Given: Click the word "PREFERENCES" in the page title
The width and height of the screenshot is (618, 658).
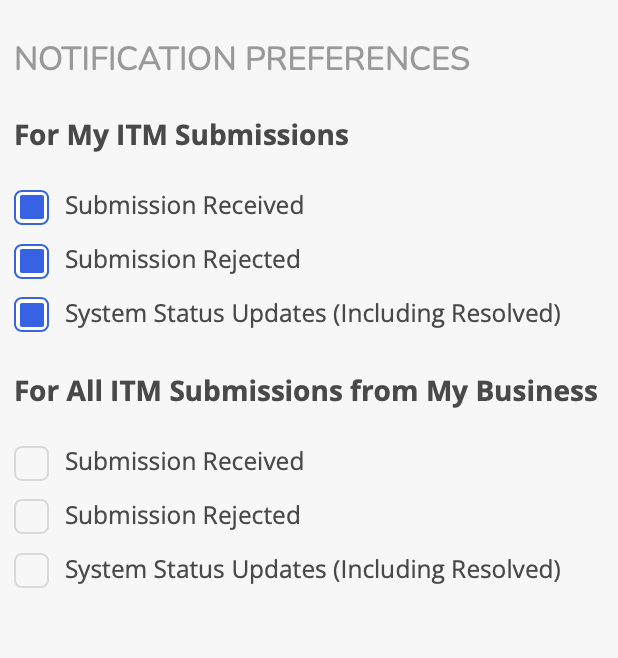Looking at the screenshot, I should [357, 58].
